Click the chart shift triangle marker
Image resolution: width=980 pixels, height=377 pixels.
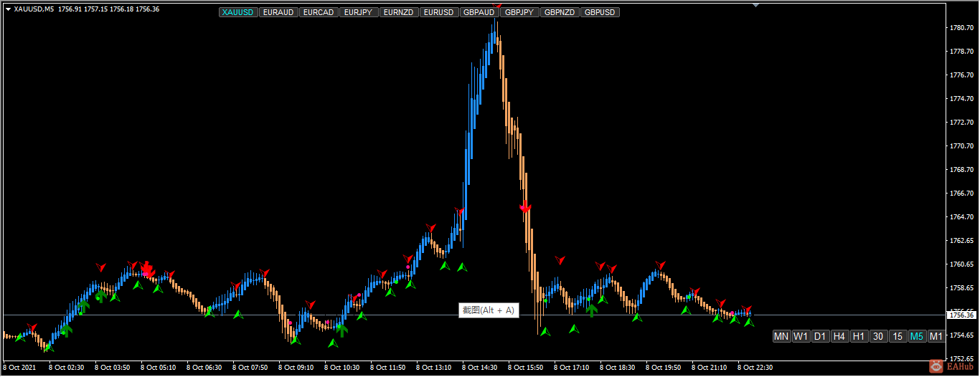(755, 5)
